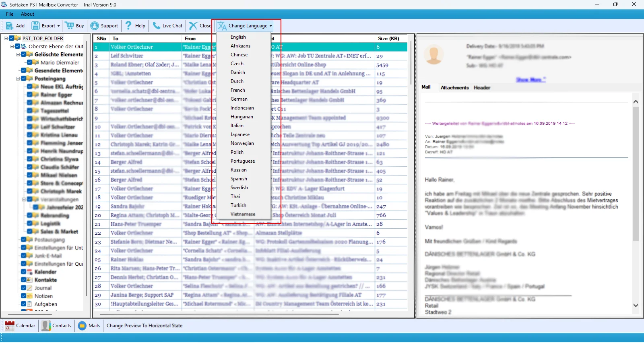Select French language option
The image size is (644, 343).
[x=243, y=90]
